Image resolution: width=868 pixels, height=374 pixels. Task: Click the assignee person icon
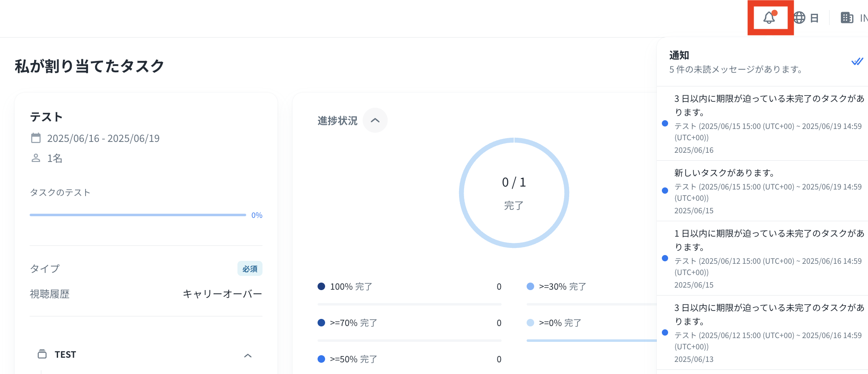point(36,158)
